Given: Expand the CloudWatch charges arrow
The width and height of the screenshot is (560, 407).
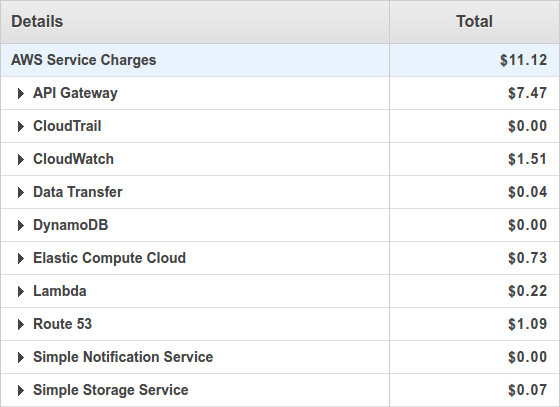Looking at the screenshot, I should click(21, 160).
